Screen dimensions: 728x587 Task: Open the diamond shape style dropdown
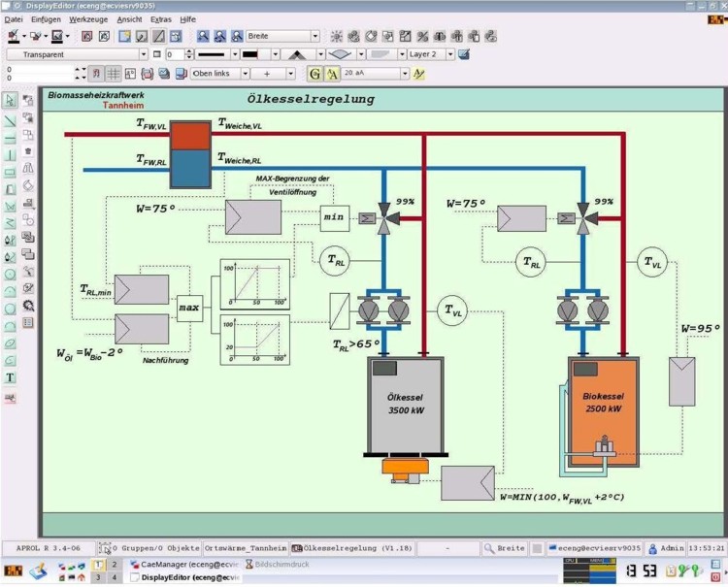point(361,54)
